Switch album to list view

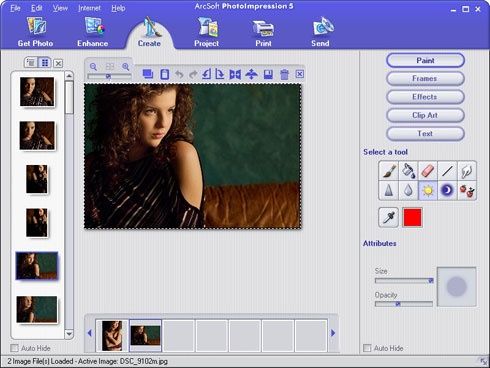point(31,62)
